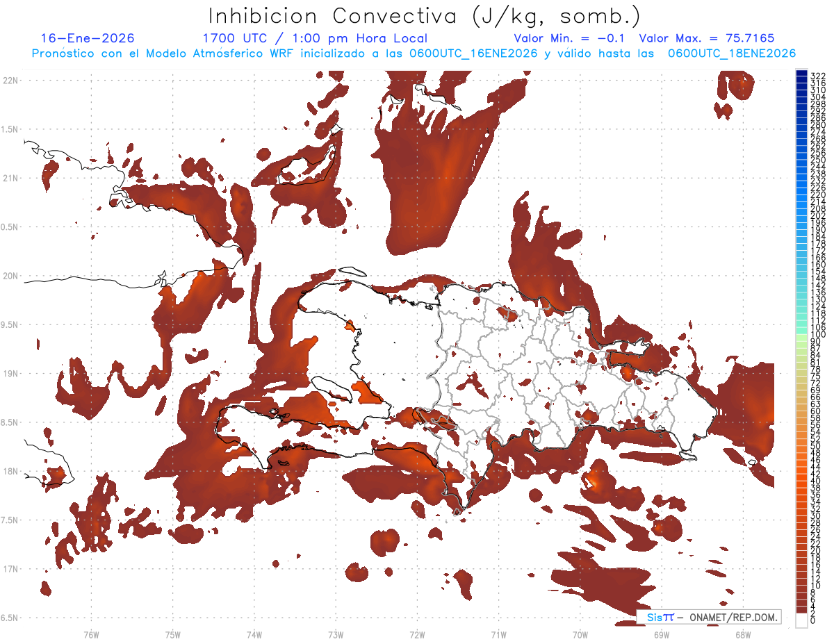Image resolution: width=834 pixels, height=644 pixels.
Task: Click the '0600UTC_16ENE2026' initialization timestamp
Action: (473, 53)
